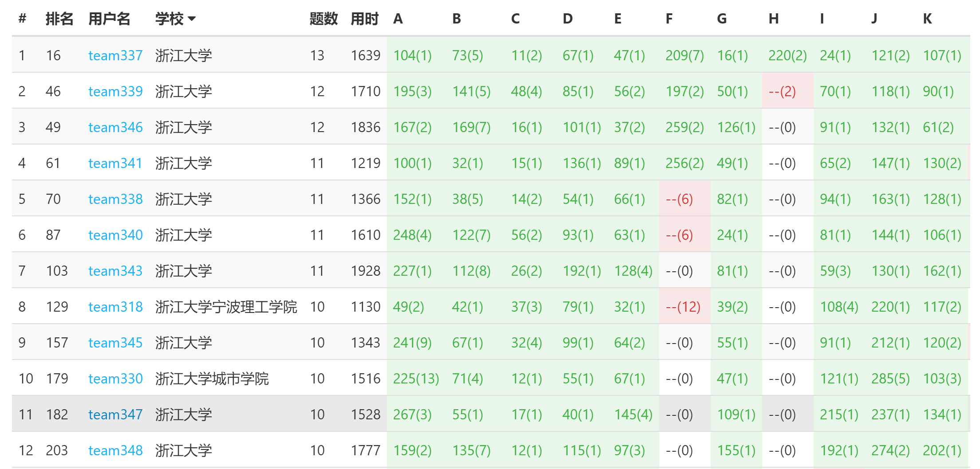
Task: Click the team346 username link
Action: pyautogui.click(x=115, y=127)
